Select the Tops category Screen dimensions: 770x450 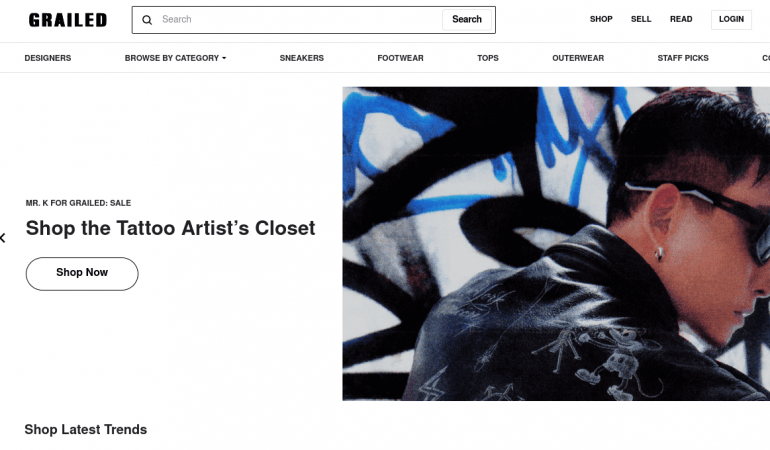(488, 58)
